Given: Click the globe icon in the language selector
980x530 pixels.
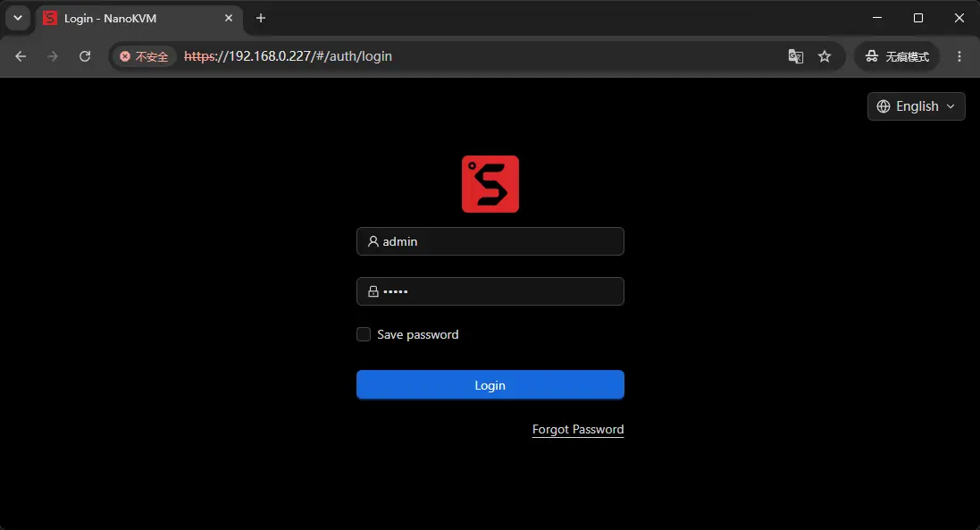Looking at the screenshot, I should (884, 106).
